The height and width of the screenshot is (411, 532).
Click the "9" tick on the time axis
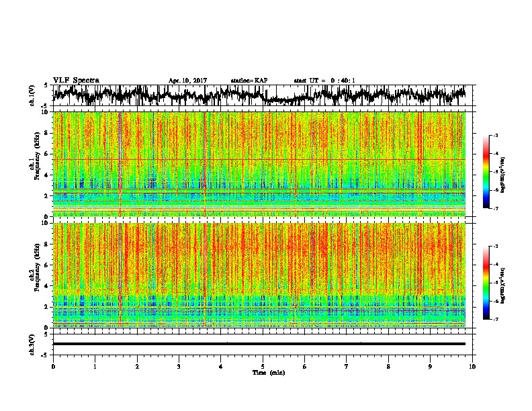430,367
